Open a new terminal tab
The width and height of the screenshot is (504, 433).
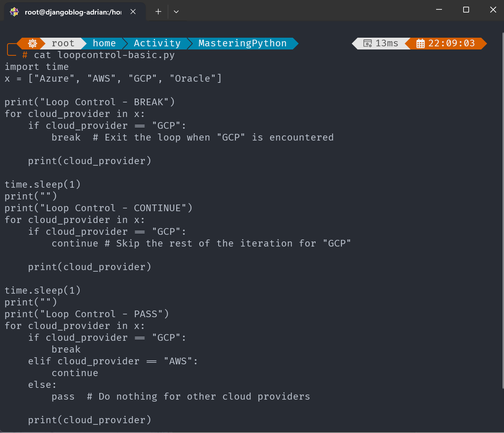158,12
